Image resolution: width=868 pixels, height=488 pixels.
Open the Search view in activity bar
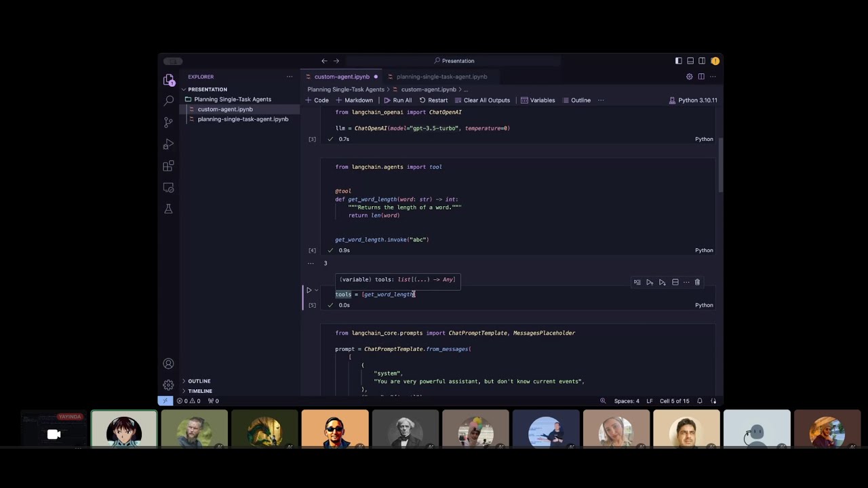coord(169,101)
